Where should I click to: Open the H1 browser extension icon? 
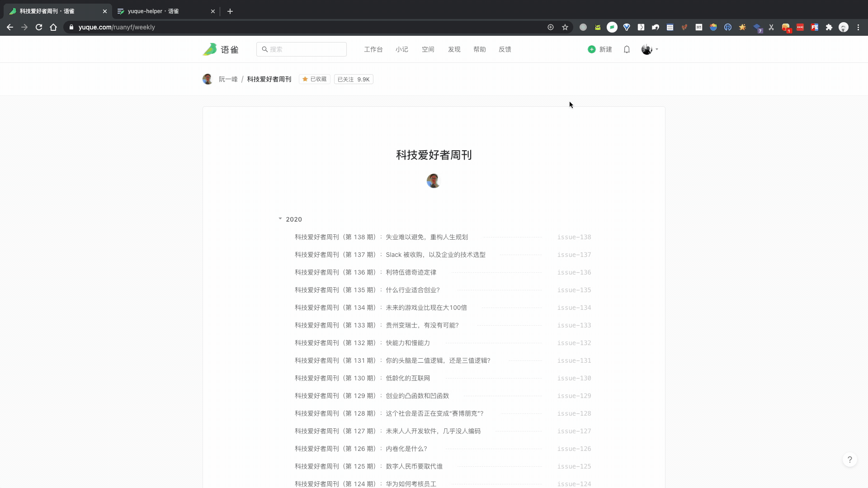click(699, 27)
